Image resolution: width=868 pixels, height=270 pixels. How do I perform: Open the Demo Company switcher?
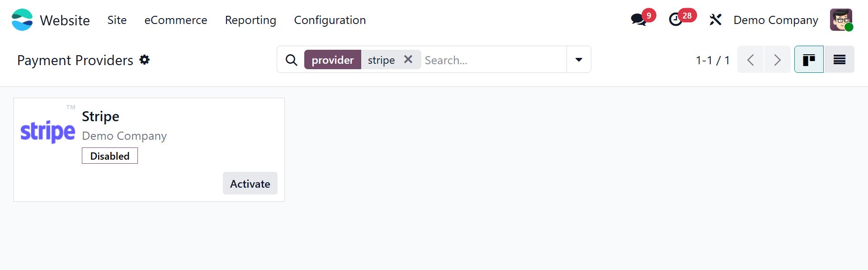[776, 20]
